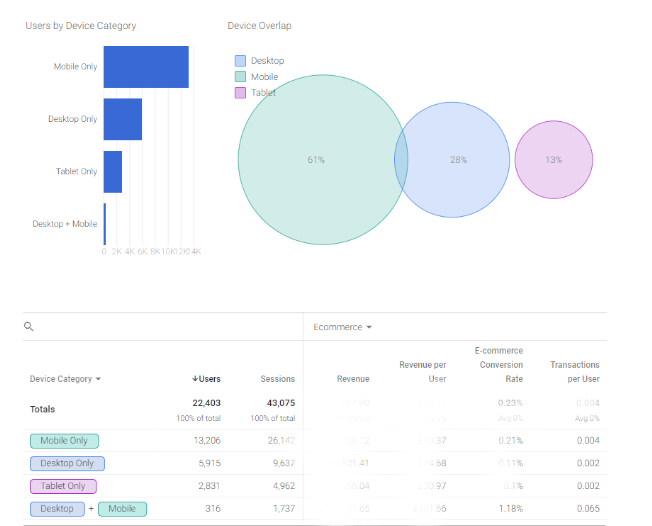652x526 pixels.
Task: Click the Mobile Only axis label in the chart
Action: click(75, 67)
